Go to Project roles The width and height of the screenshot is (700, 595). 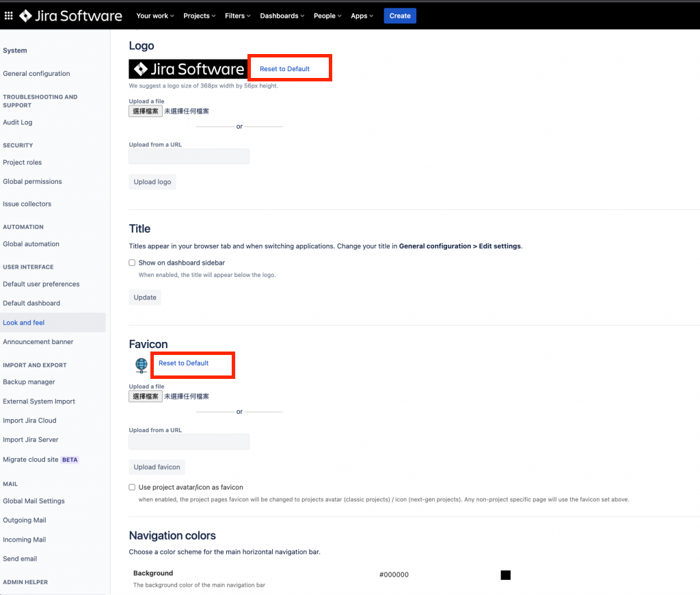[23, 163]
